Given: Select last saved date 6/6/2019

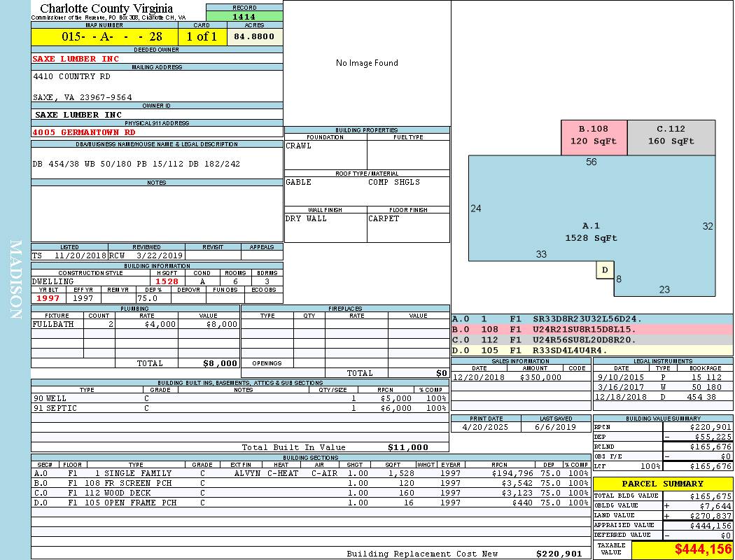Looking at the screenshot, I should pyautogui.click(x=556, y=428).
